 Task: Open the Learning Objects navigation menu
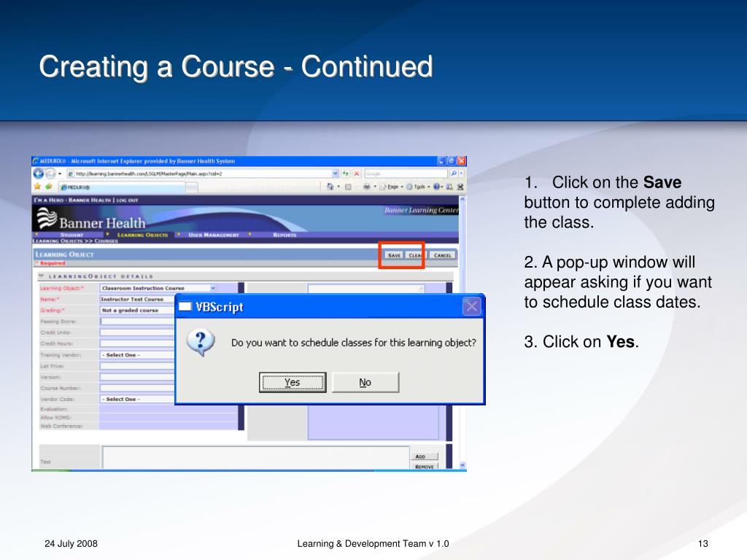pos(142,235)
